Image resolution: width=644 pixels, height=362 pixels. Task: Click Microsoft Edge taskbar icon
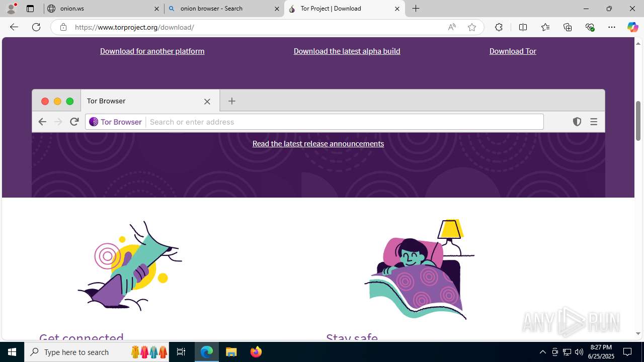pos(207,352)
